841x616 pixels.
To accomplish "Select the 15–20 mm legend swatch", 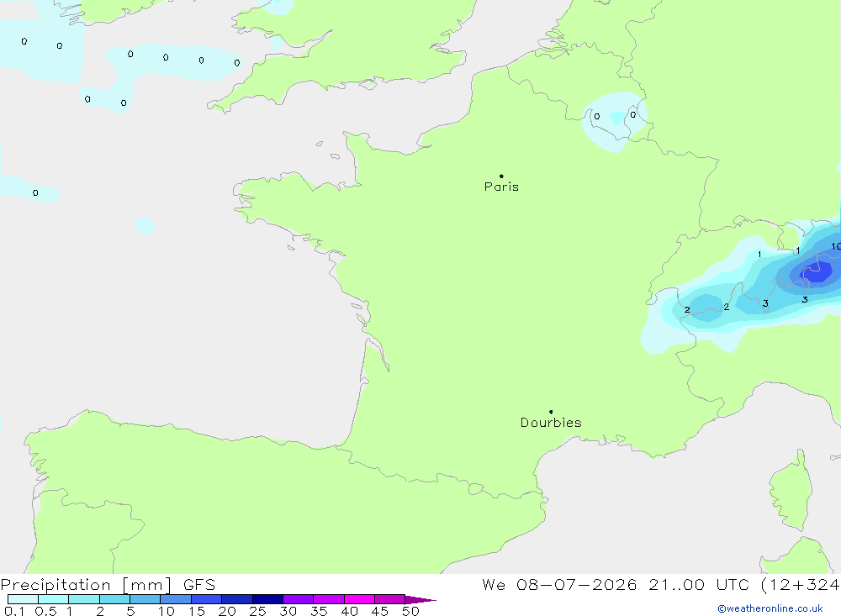I will (x=206, y=599).
